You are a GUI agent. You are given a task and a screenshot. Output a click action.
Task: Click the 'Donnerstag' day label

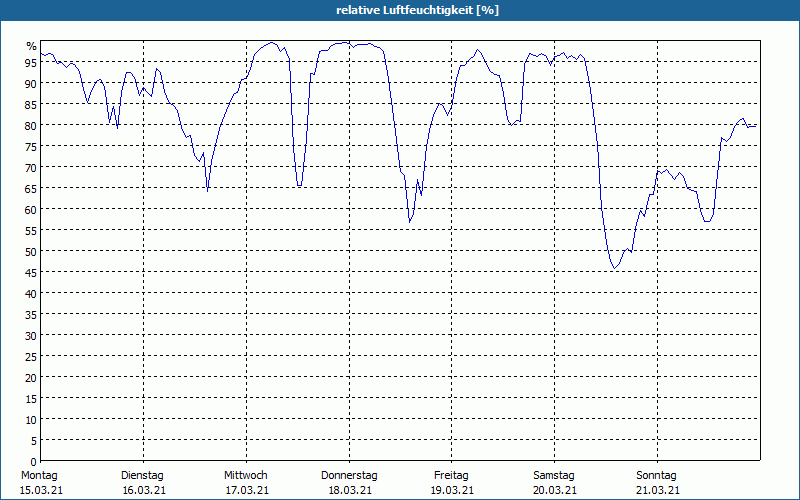[349, 475]
